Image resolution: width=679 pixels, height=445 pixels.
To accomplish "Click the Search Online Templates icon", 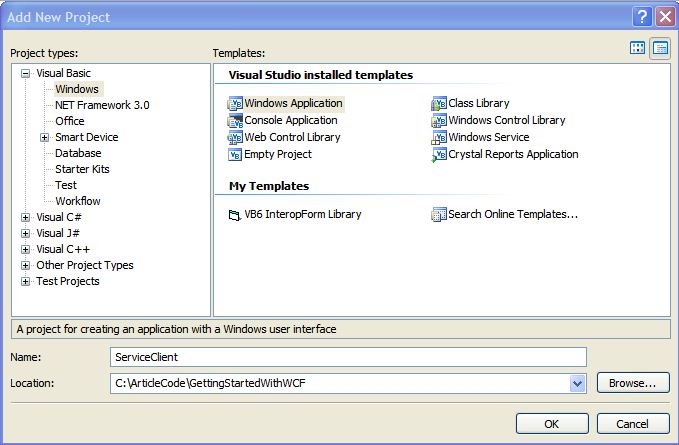I will [439, 215].
